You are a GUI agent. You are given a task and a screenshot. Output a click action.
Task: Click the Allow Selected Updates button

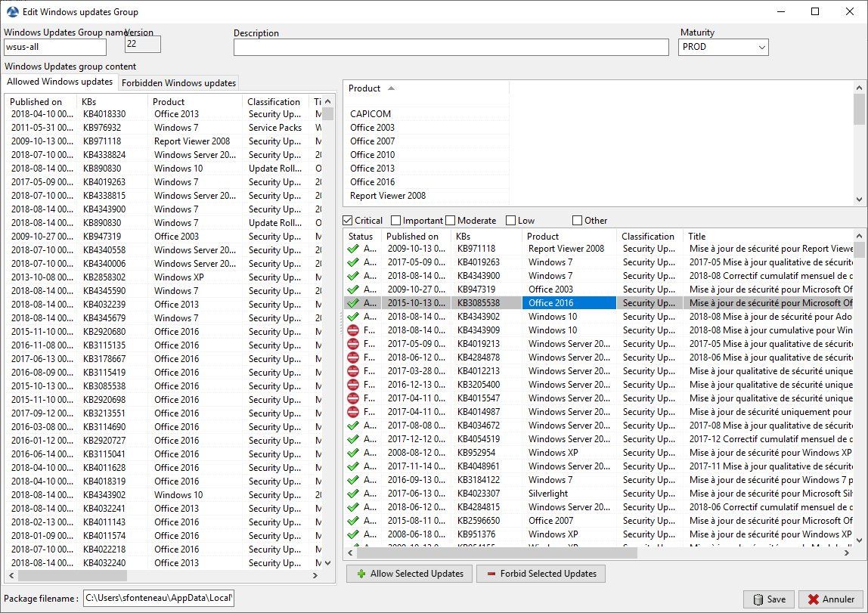click(409, 574)
